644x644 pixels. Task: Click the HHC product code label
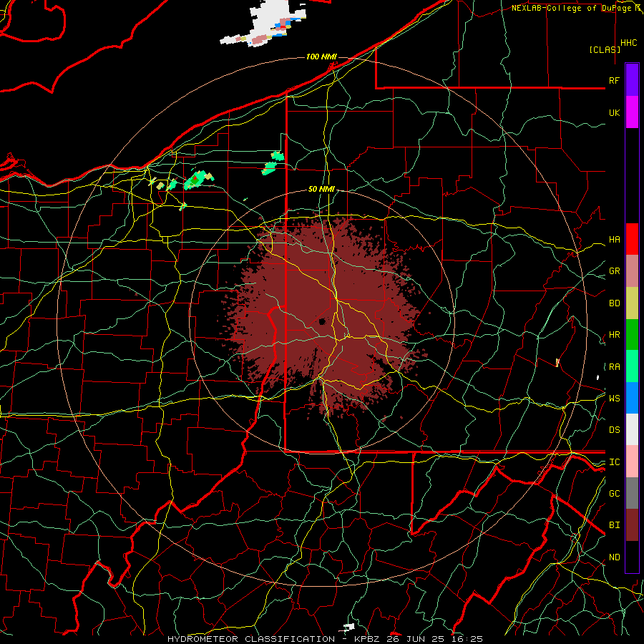point(629,43)
